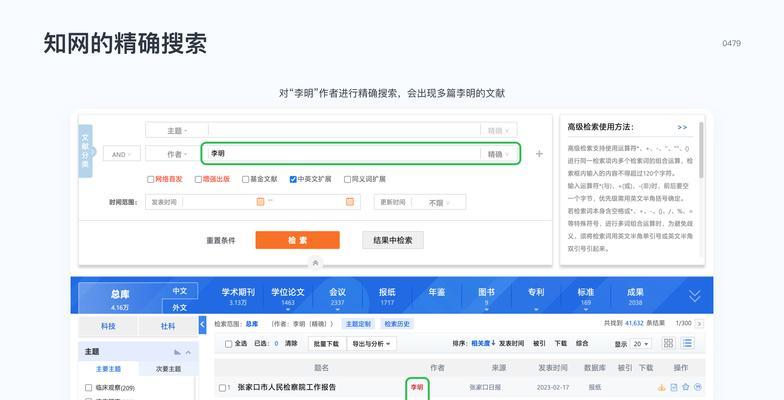Switch to 报纸 tab

coord(387,296)
